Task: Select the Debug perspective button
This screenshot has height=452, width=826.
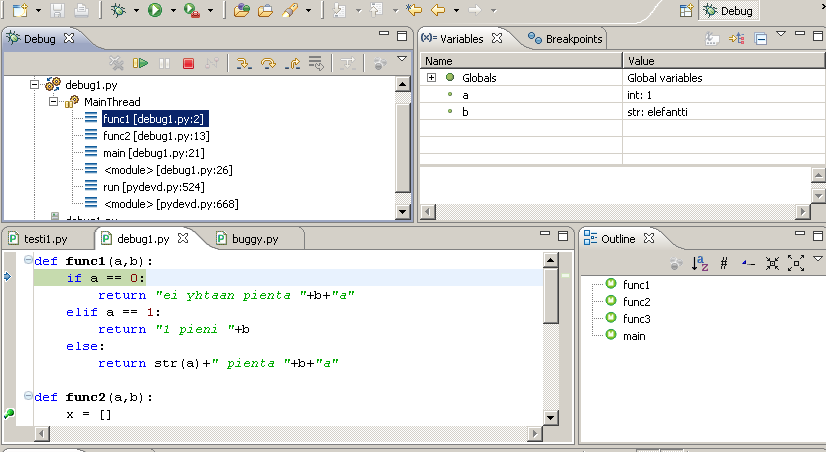Action: point(728,11)
